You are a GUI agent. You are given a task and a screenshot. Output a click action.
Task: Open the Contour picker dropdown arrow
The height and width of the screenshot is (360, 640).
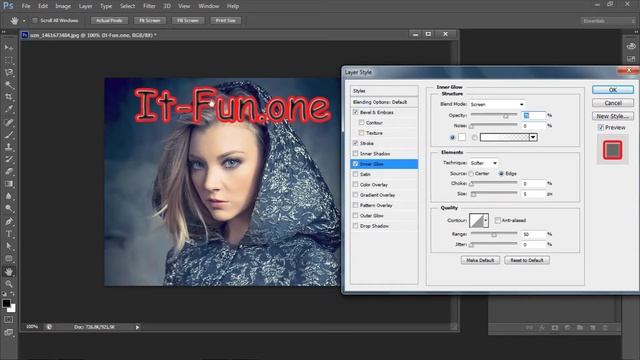click(486, 220)
